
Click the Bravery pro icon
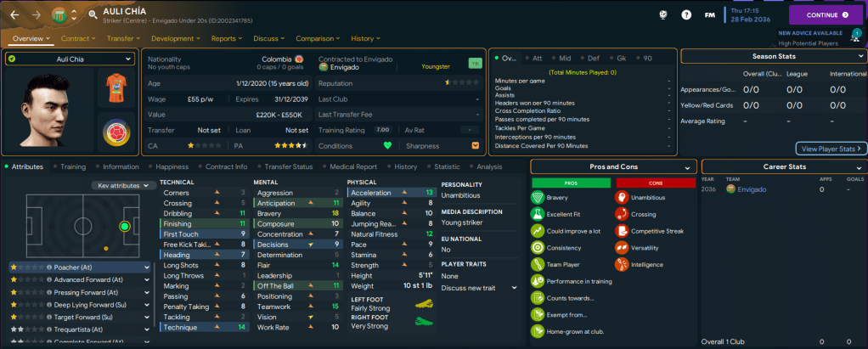coord(537,197)
